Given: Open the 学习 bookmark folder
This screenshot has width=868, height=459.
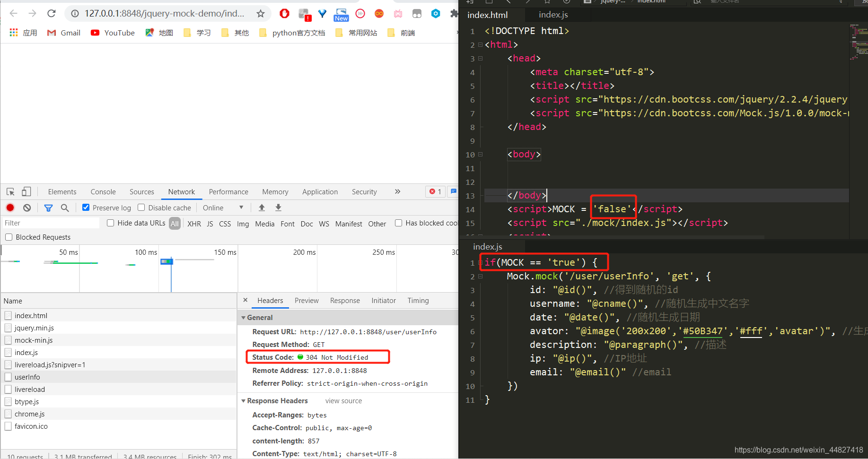Looking at the screenshot, I should [x=197, y=33].
